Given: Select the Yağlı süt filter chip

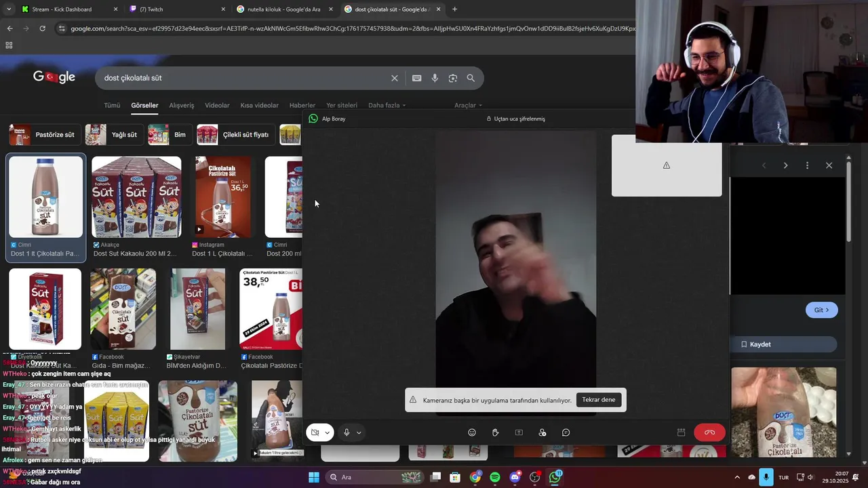Looking at the screenshot, I should click(113, 134).
